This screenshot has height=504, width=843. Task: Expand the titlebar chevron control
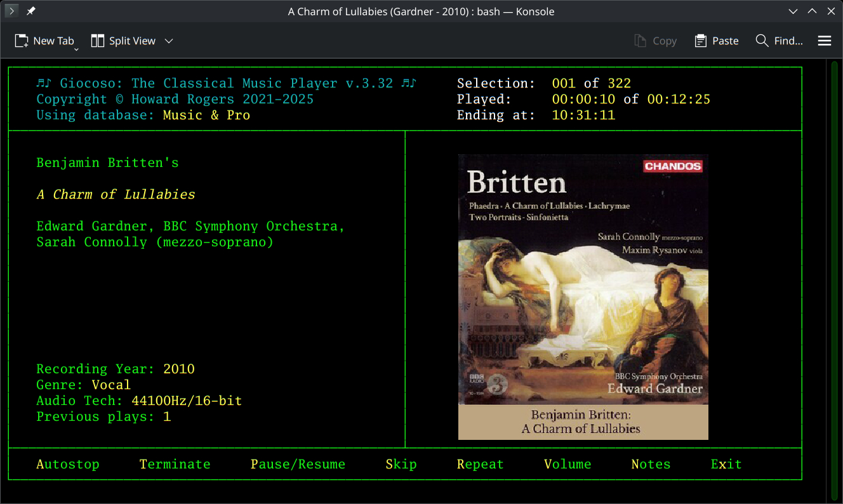792,11
